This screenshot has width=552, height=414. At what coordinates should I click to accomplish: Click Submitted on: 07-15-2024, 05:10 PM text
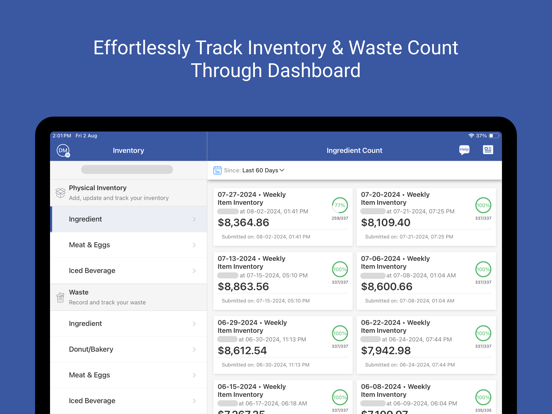point(266,301)
